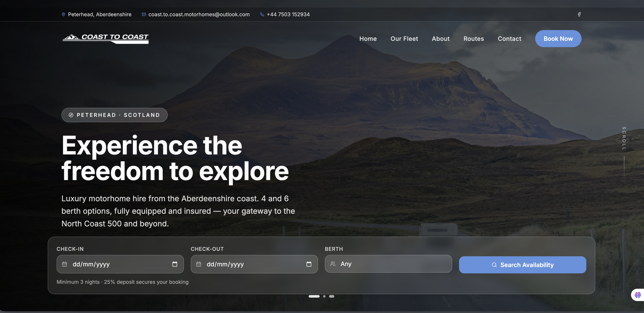Click the phone icon beside phone number
644x313 pixels.
click(262, 15)
